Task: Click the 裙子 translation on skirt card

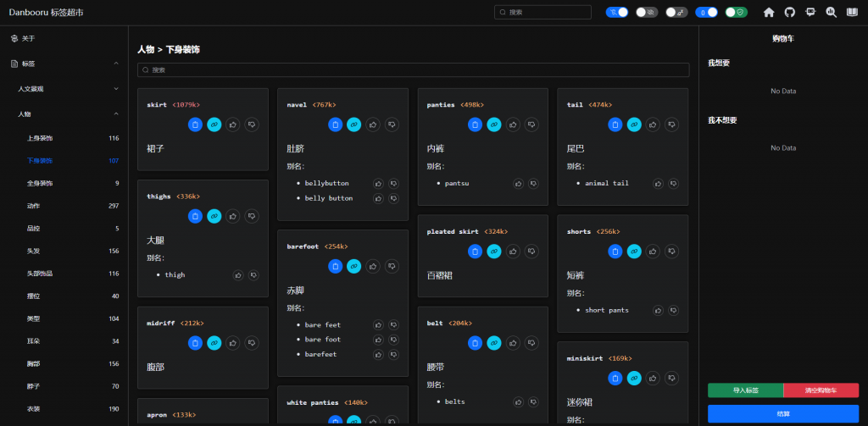Action: (x=156, y=149)
